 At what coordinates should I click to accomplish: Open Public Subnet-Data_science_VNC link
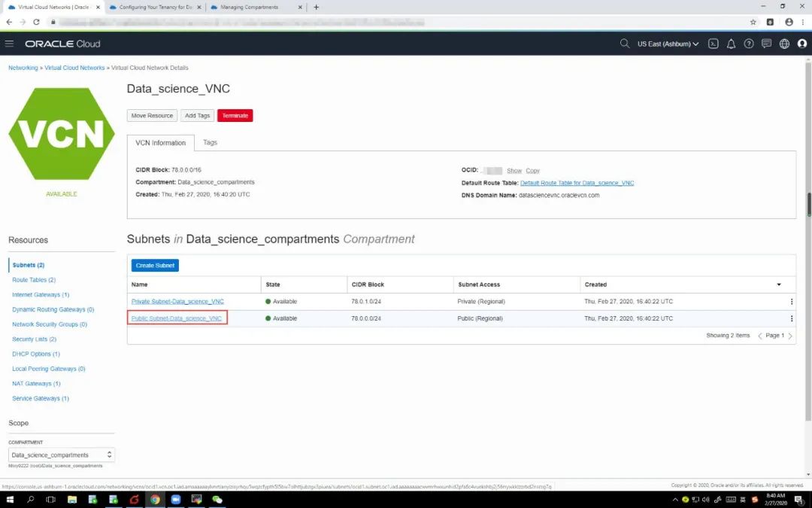point(177,318)
